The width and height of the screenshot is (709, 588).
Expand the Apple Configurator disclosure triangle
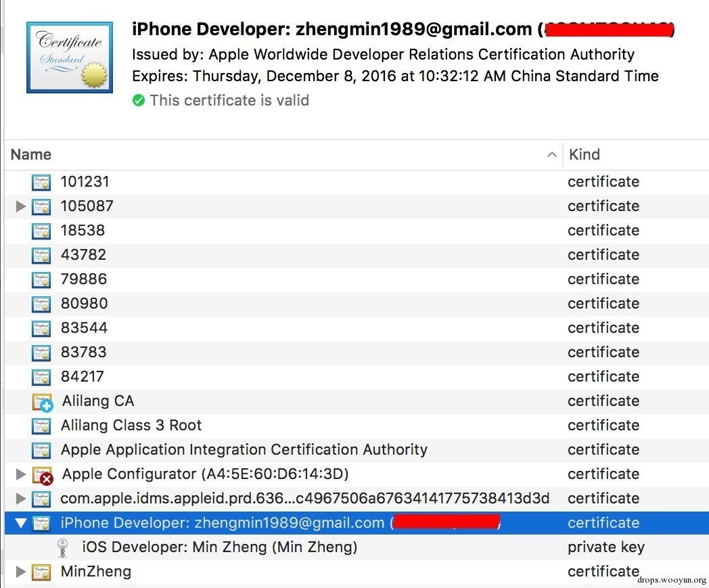pyautogui.click(x=21, y=474)
